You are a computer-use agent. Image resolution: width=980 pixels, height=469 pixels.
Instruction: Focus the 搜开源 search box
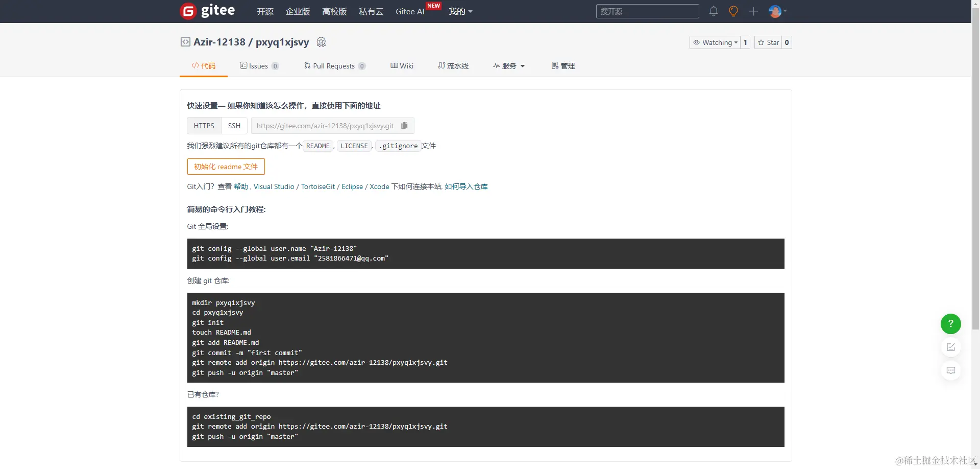647,11
